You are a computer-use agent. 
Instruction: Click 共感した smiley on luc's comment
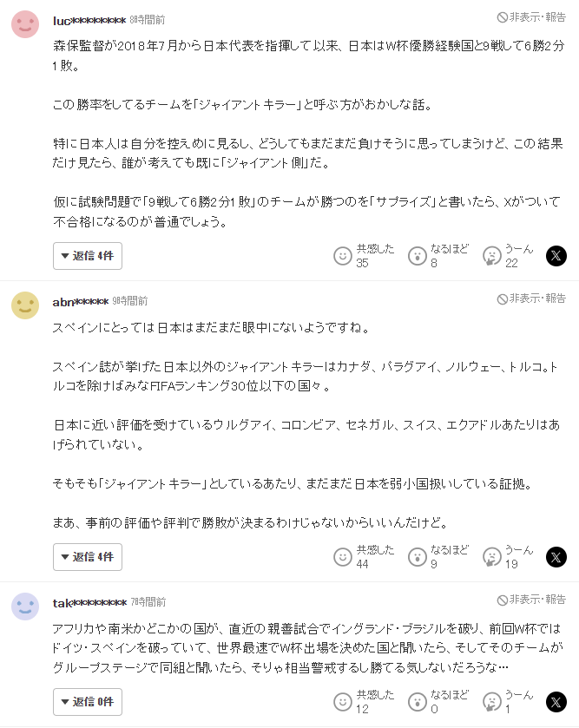343,256
